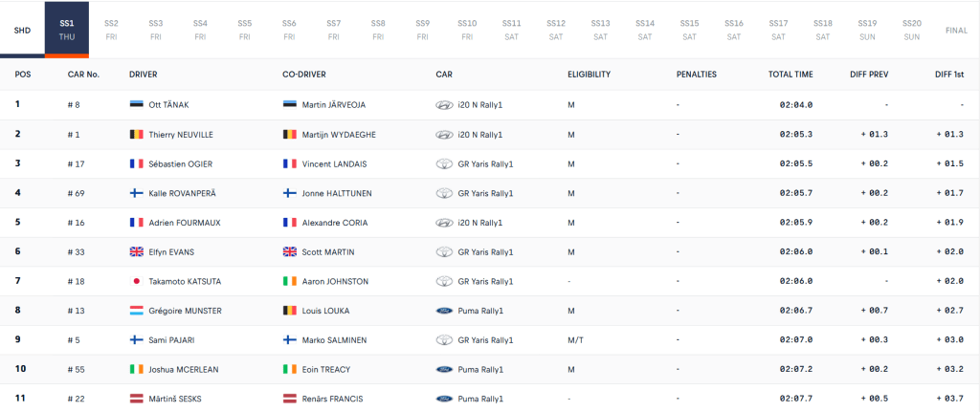Click Luxembourg flag beside Grégoire MUNSTER
Viewport: 980px width, 412px height.
(136, 311)
